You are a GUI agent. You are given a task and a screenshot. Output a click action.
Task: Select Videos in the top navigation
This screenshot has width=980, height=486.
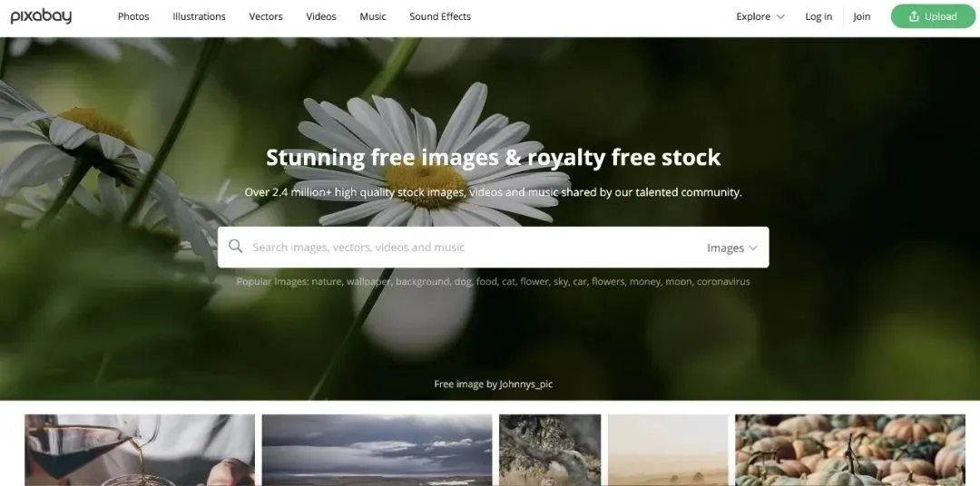pos(321,17)
